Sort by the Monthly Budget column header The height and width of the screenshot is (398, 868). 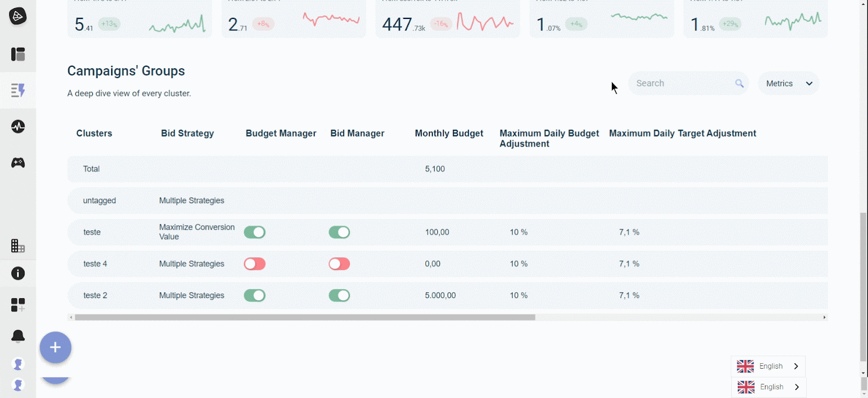click(x=449, y=134)
